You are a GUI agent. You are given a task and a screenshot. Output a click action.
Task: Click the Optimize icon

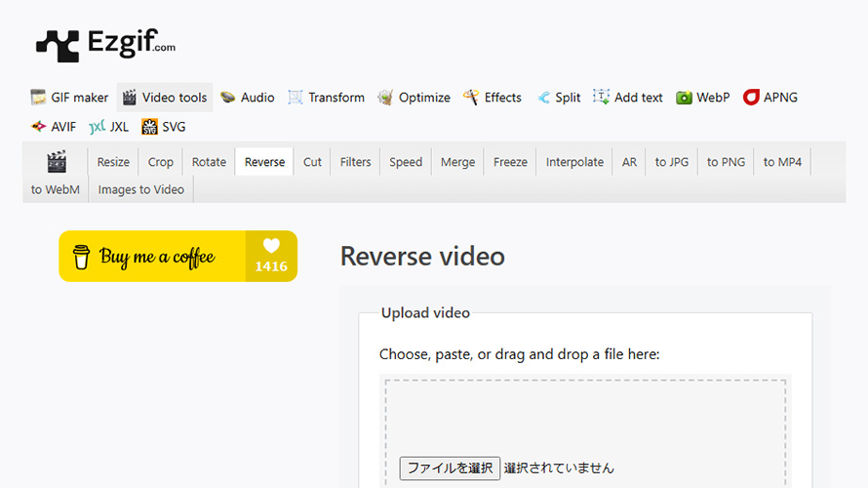[x=385, y=98]
